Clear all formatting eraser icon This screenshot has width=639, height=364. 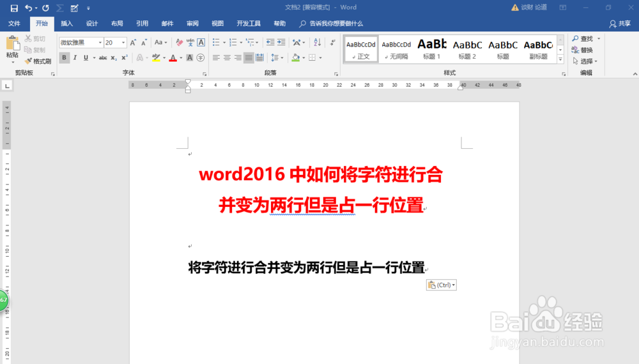180,42
